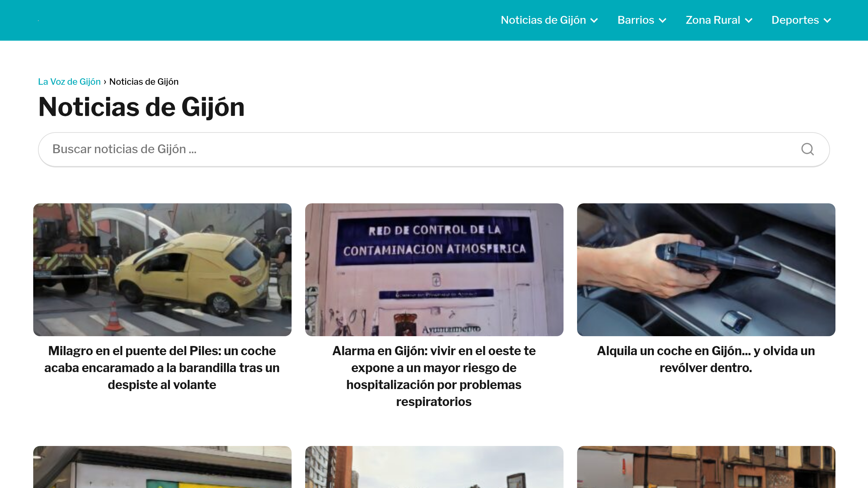
Task: Click the revolver in car thumbnail
Action: [x=705, y=269]
